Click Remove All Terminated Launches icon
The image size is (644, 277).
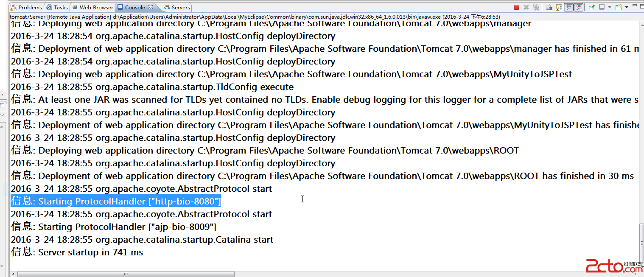pyautogui.click(x=536, y=7)
